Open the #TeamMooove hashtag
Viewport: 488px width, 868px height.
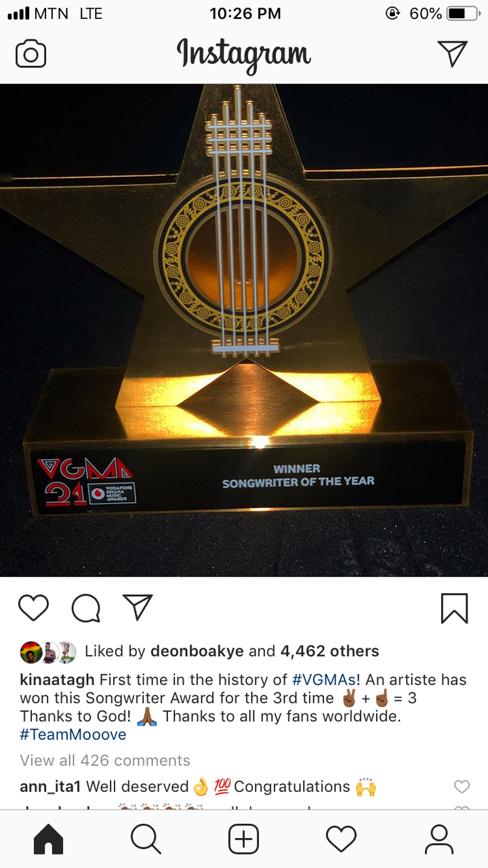click(x=73, y=734)
